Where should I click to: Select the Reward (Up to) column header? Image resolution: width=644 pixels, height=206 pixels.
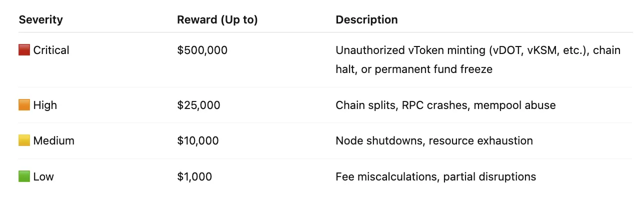point(217,20)
